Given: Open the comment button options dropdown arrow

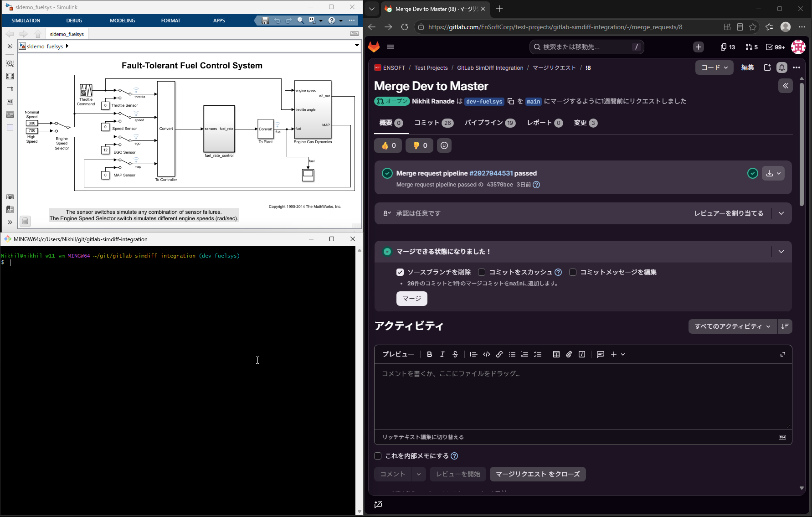Looking at the screenshot, I should point(418,474).
